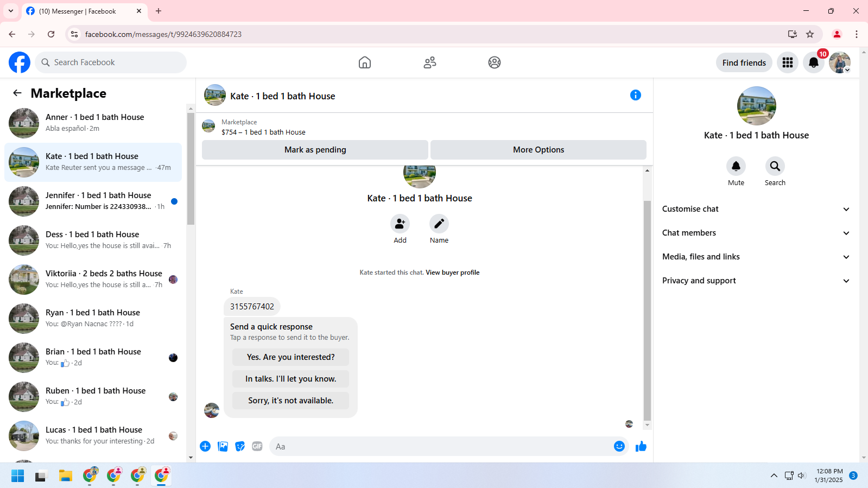Open the Marketplace listing thumbnail in header
The image size is (868, 488).
point(208,126)
